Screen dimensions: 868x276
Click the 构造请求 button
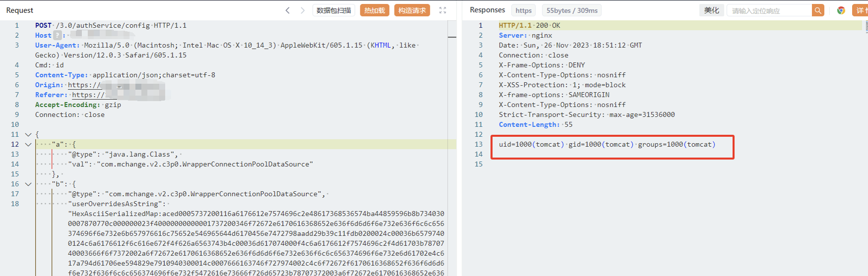(412, 10)
